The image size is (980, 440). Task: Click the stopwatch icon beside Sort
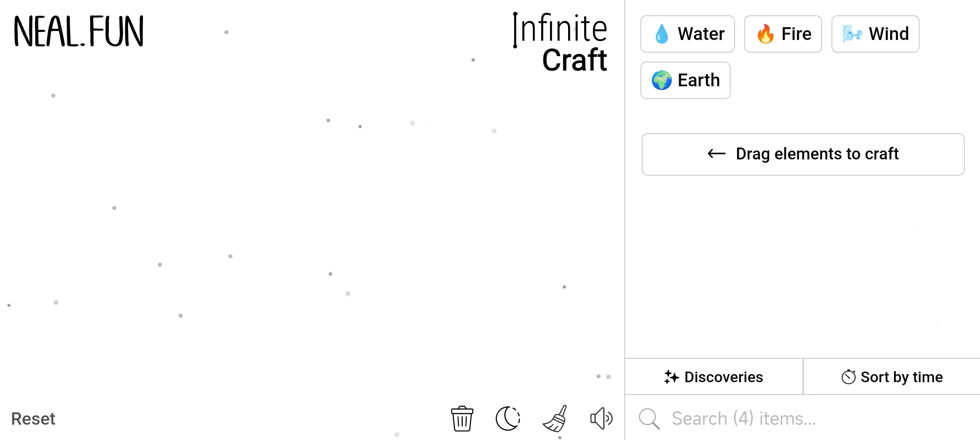849,377
